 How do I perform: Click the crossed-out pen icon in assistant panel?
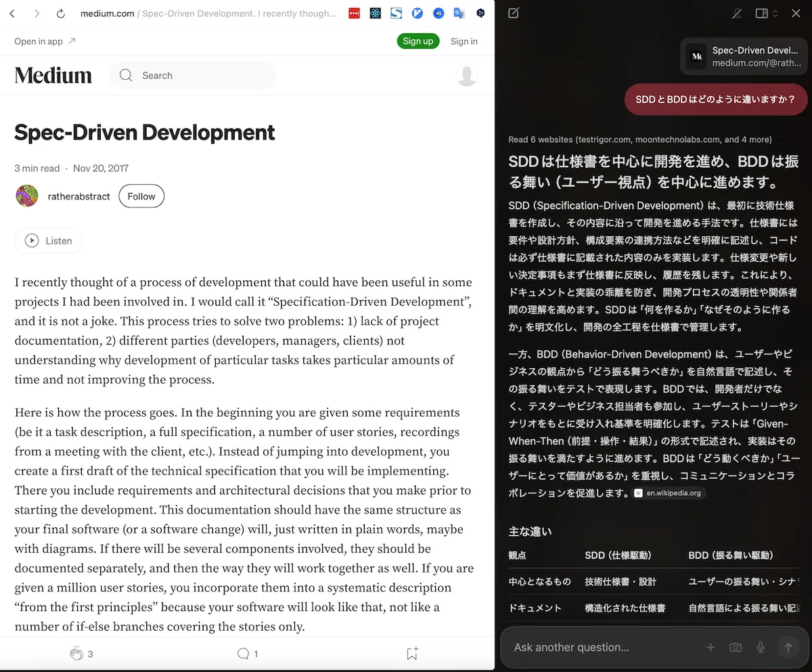[x=738, y=14]
